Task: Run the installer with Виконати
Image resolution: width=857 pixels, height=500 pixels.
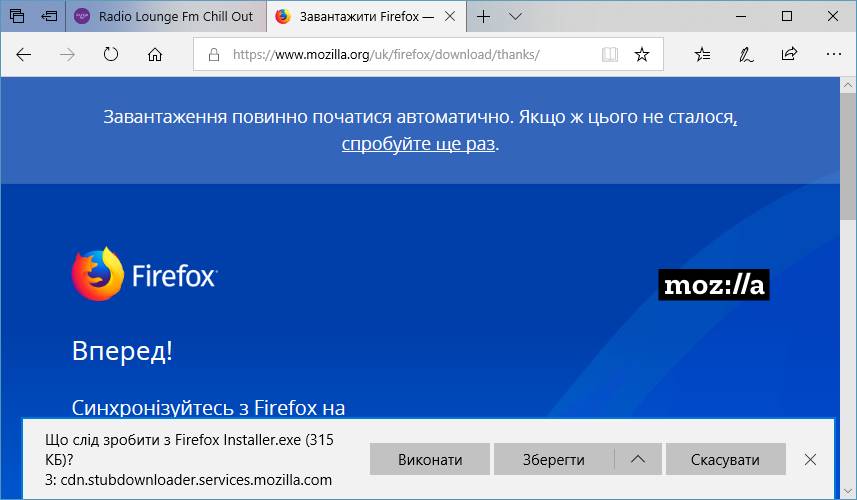Action: click(430, 460)
